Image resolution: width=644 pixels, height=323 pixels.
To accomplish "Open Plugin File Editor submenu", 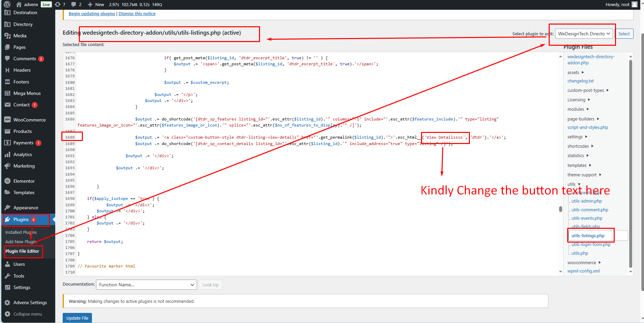I will pos(22,251).
